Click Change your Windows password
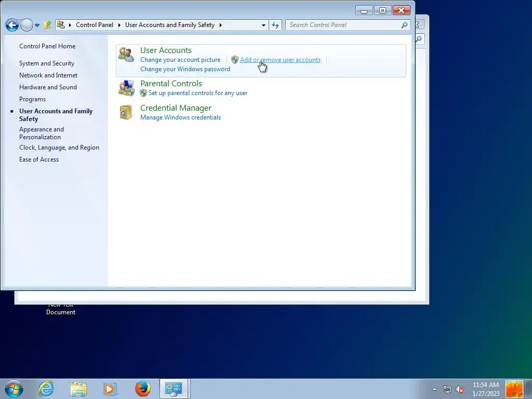Image resolution: width=532 pixels, height=399 pixels. pos(185,69)
